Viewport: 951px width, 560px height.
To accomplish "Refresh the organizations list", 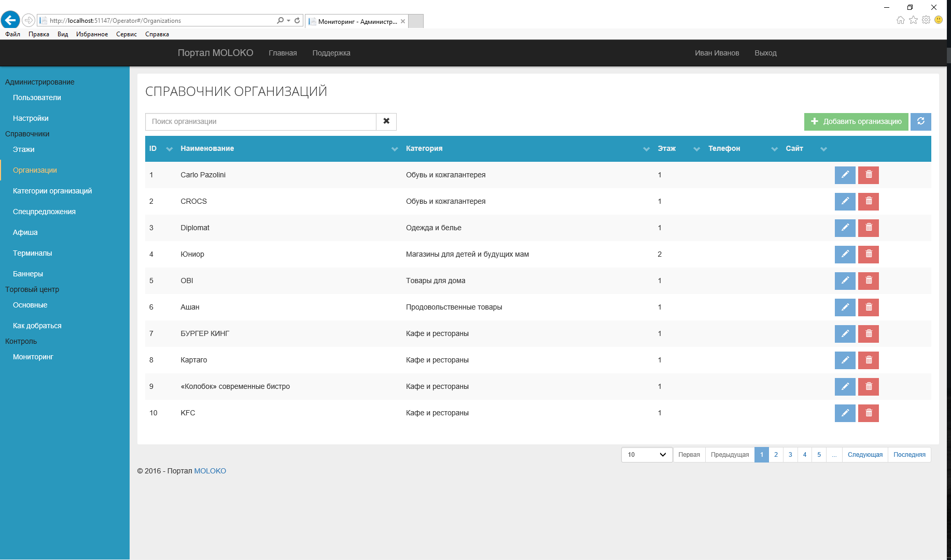I will [x=921, y=121].
